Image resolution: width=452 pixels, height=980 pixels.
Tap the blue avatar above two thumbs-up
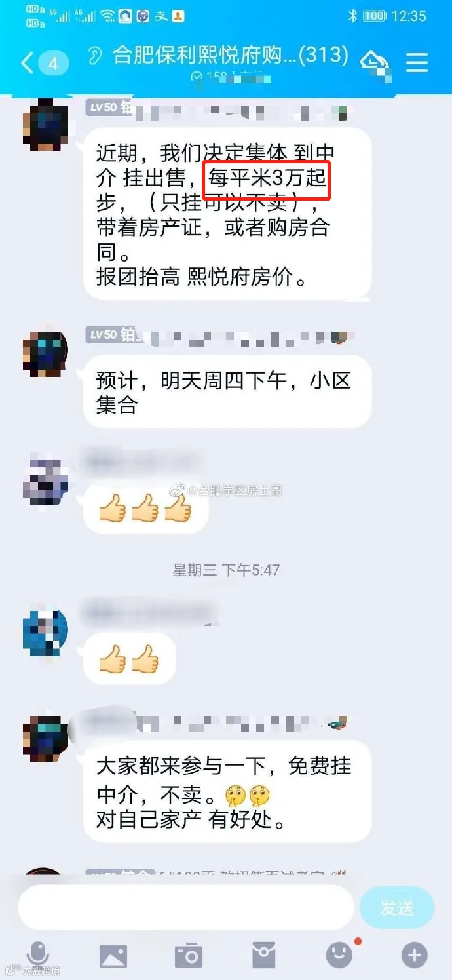(45, 633)
